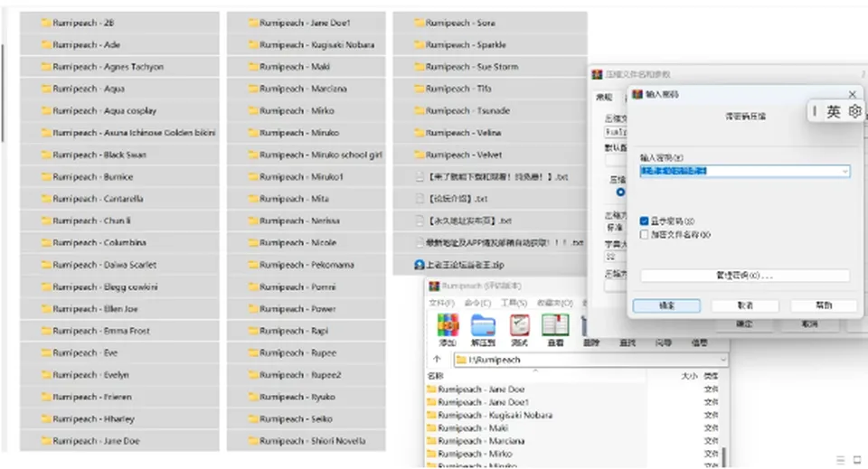Click WinRAR's Test (测试) toolbar icon

click(519, 325)
